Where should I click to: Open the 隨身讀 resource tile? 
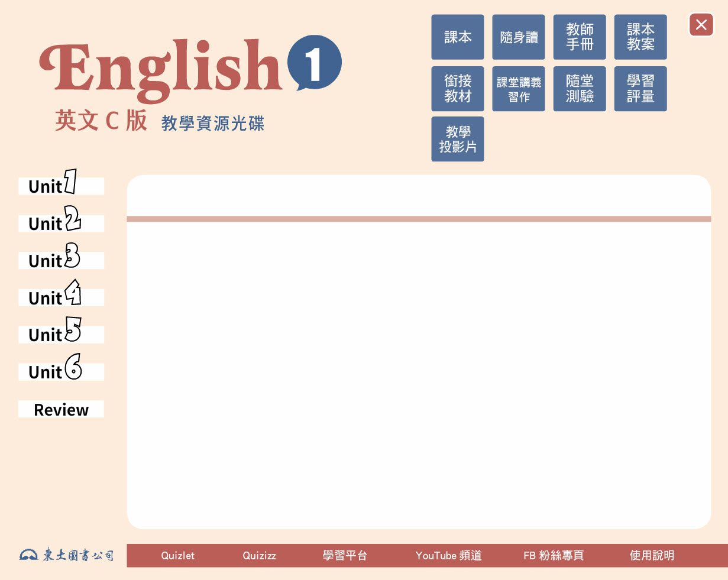tap(518, 37)
